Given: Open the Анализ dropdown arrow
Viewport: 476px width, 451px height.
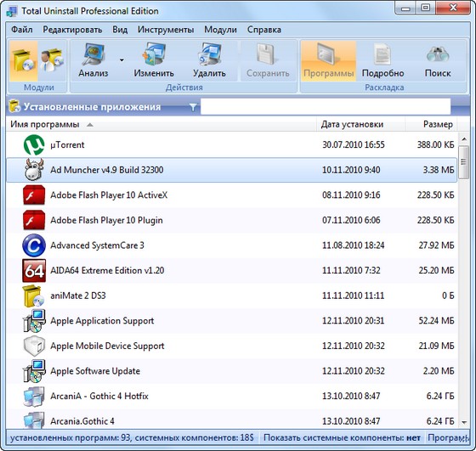Looking at the screenshot, I should [122, 60].
